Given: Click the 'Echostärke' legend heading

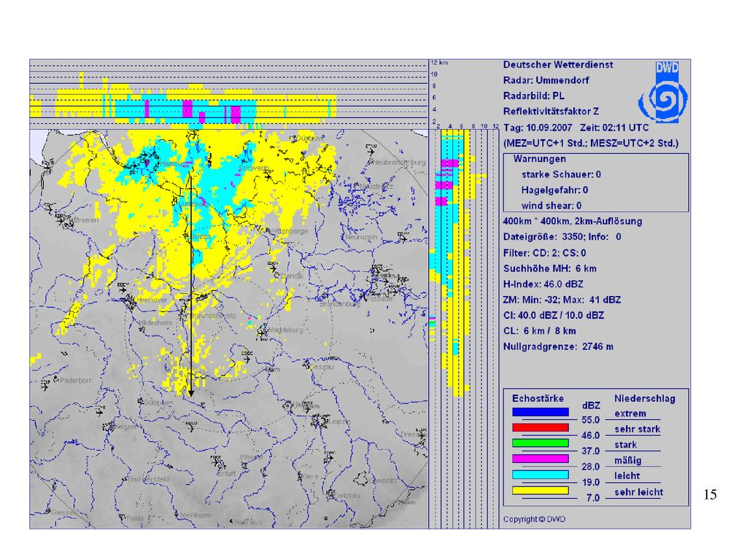Looking at the screenshot, I should pyautogui.click(x=538, y=399).
